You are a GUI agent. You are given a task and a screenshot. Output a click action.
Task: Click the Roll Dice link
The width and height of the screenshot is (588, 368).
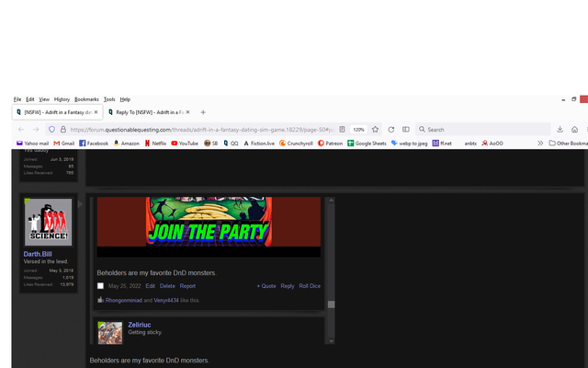click(310, 286)
